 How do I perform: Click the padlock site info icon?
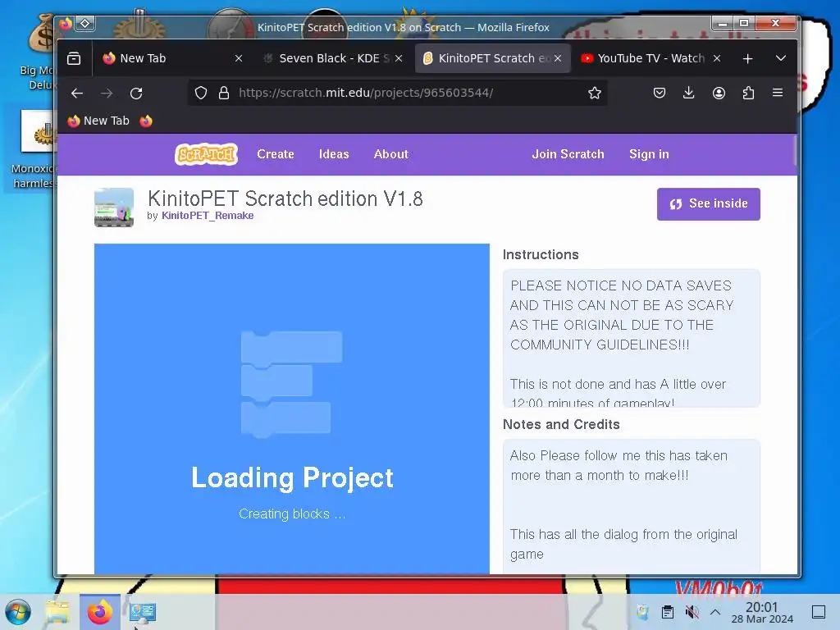tap(224, 94)
